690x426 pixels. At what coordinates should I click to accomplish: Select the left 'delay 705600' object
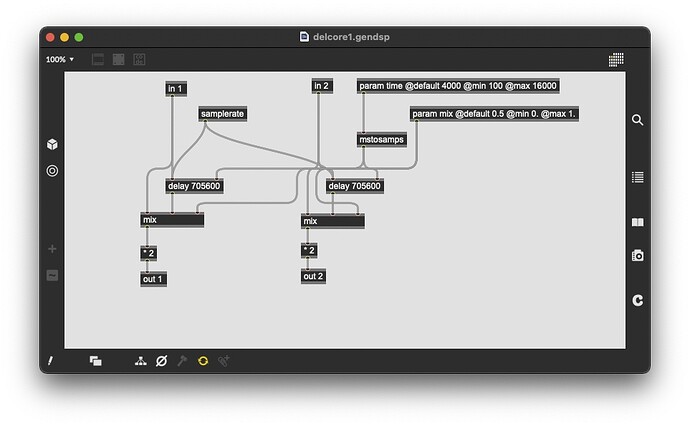[x=194, y=186]
